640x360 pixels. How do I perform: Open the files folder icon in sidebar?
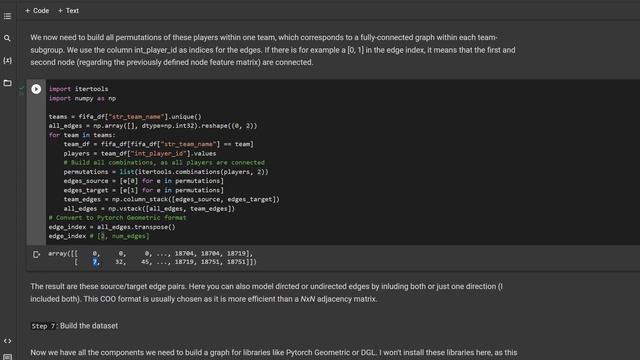(x=7, y=83)
